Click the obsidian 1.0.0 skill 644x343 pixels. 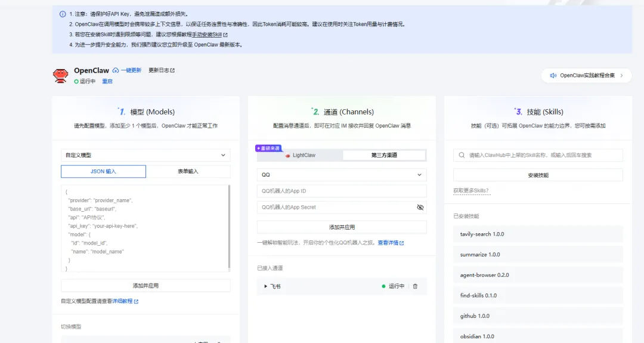pyautogui.click(x=538, y=336)
